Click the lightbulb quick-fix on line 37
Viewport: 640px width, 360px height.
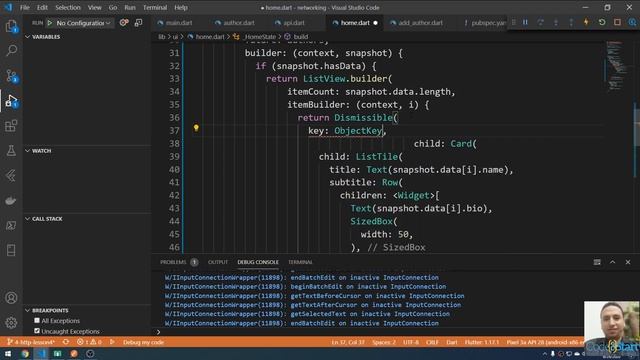coord(196,128)
